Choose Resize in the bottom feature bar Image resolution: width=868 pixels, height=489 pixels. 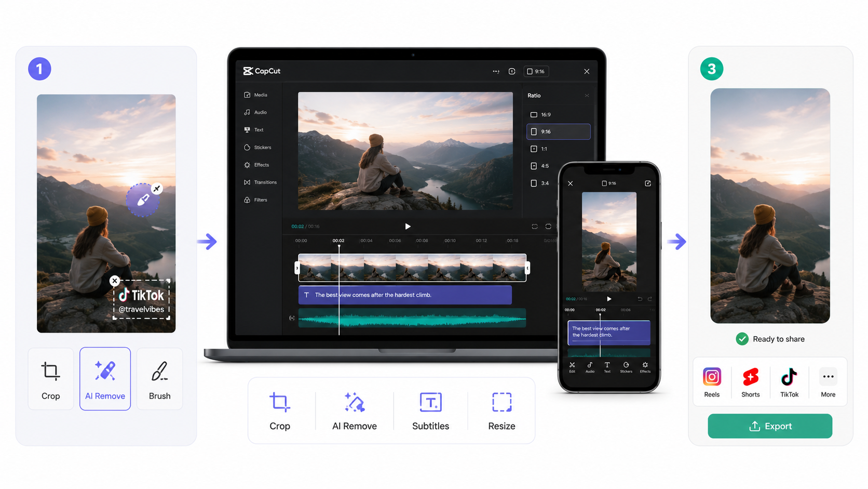tap(501, 412)
